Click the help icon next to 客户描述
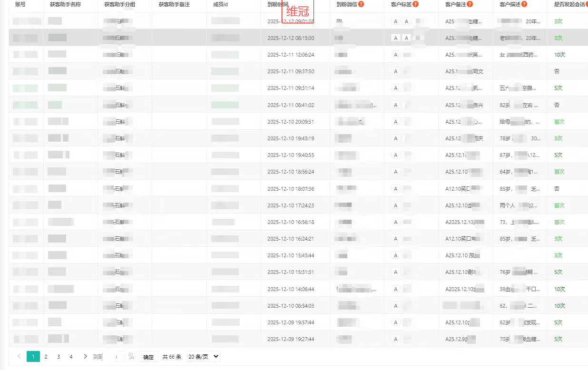Viewport: 588px width, 370px height. (524, 4)
